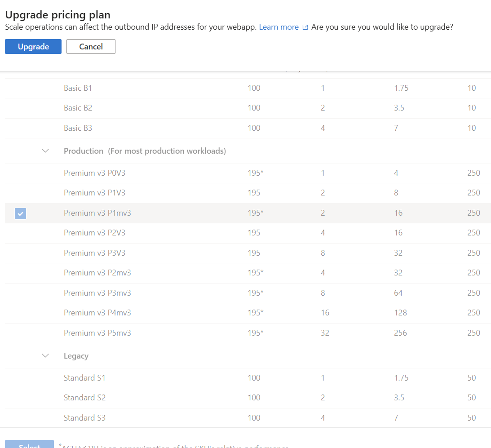
Task: Click the 64 memory value for P3mv3
Action: tap(398, 293)
